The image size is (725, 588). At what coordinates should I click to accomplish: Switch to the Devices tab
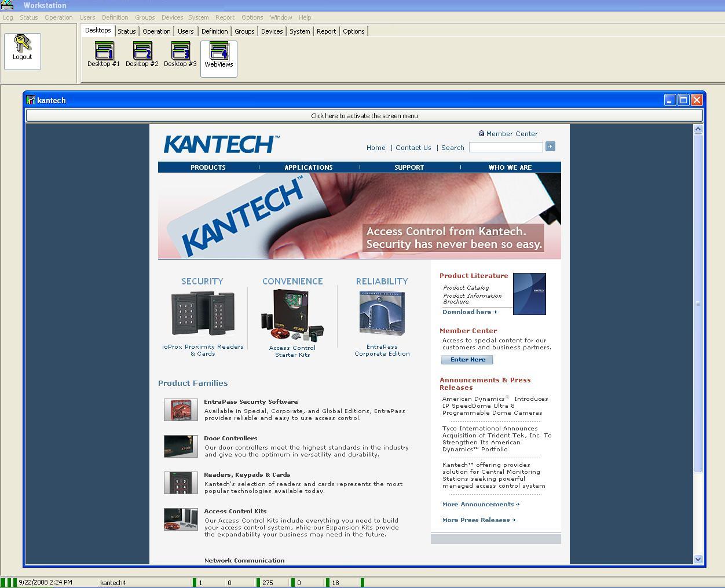(272, 31)
